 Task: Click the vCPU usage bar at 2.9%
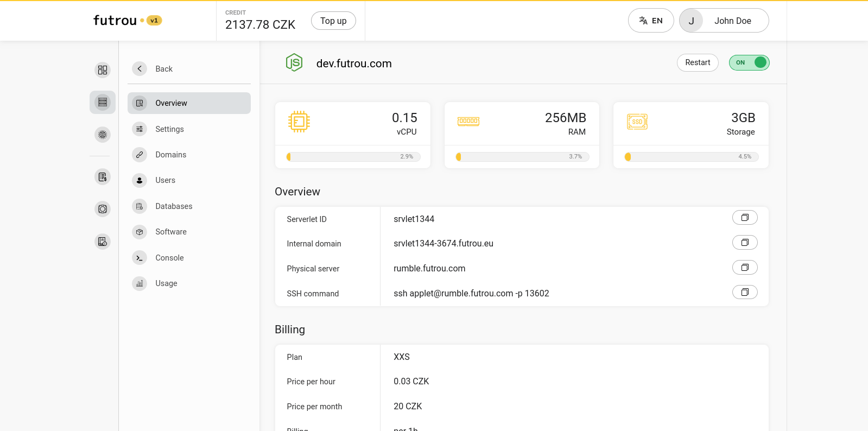point(353,157)
